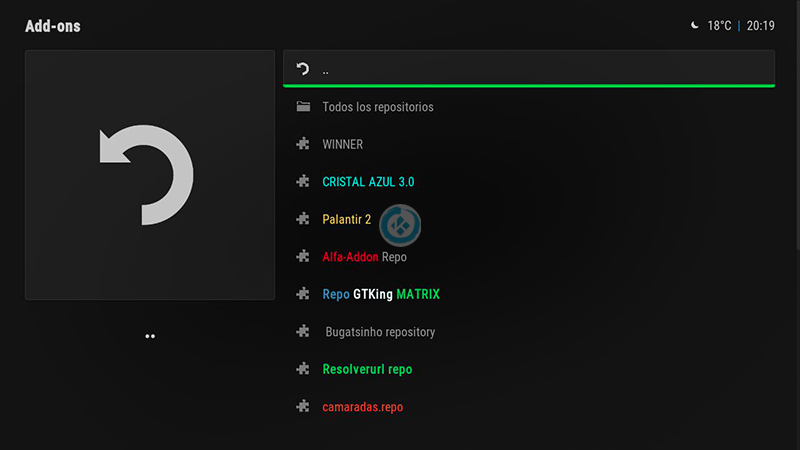Open the Alfa-Addon Repo entry
The image size is (800, 450).
coord(364,257)
